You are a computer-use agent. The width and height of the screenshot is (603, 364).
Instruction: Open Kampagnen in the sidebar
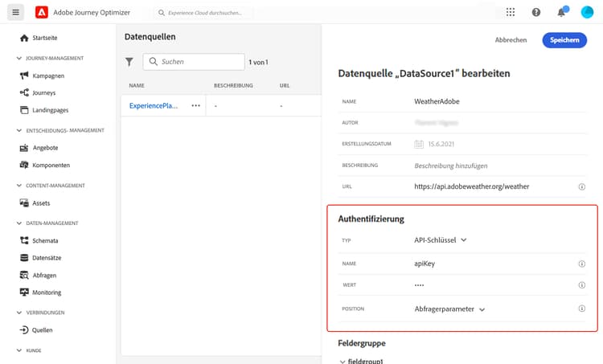[x=43, y=76]
